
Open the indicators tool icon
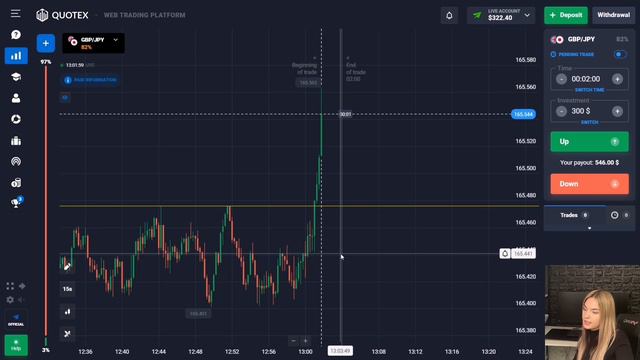(67, 334)
